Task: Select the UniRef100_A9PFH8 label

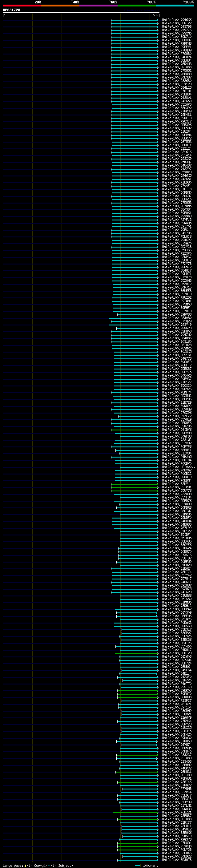Action: point(177,43)
